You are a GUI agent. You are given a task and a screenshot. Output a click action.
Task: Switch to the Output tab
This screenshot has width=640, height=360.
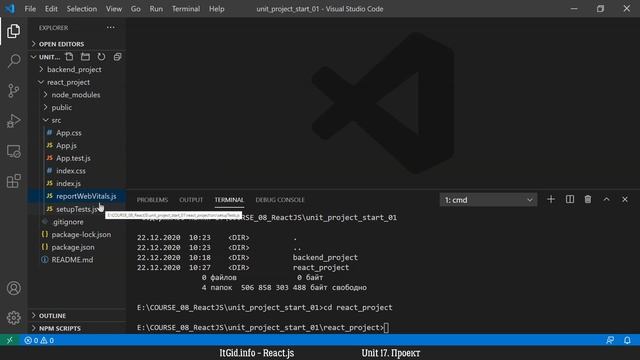point(191,200)
